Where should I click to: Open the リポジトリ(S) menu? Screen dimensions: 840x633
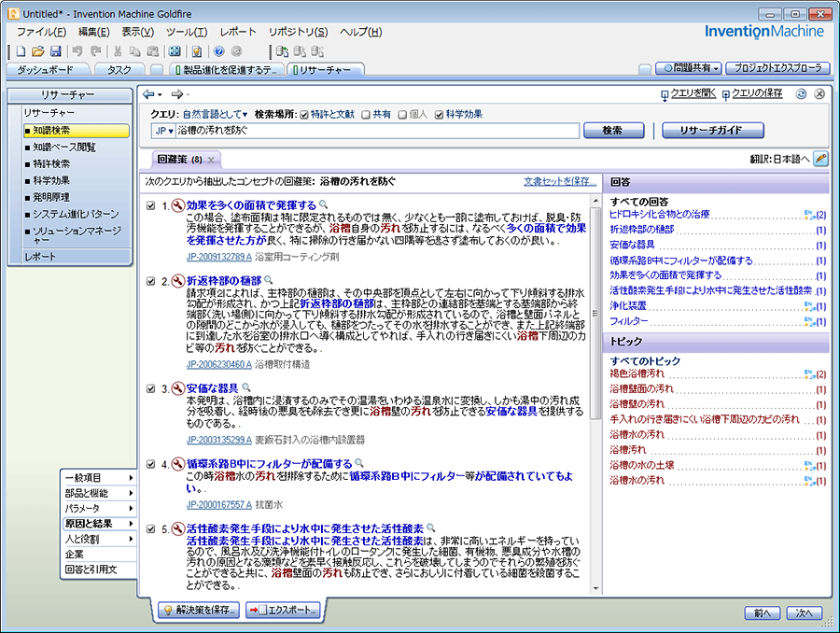tap(298, 32)
